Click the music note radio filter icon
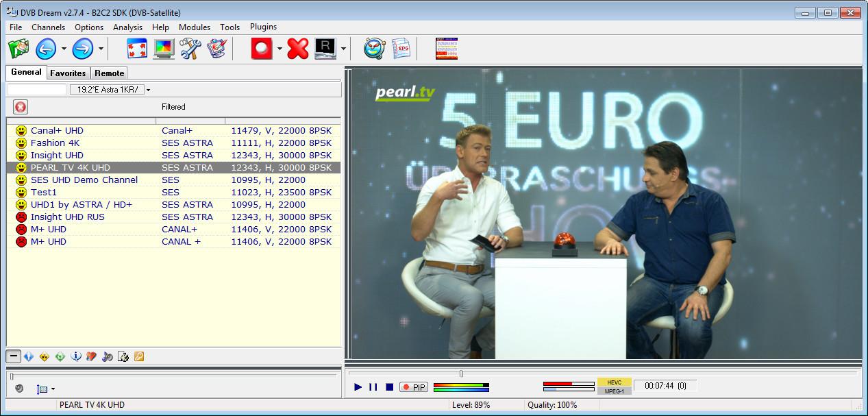The height and width of the screenshot is (416, 868). (107, 356)
